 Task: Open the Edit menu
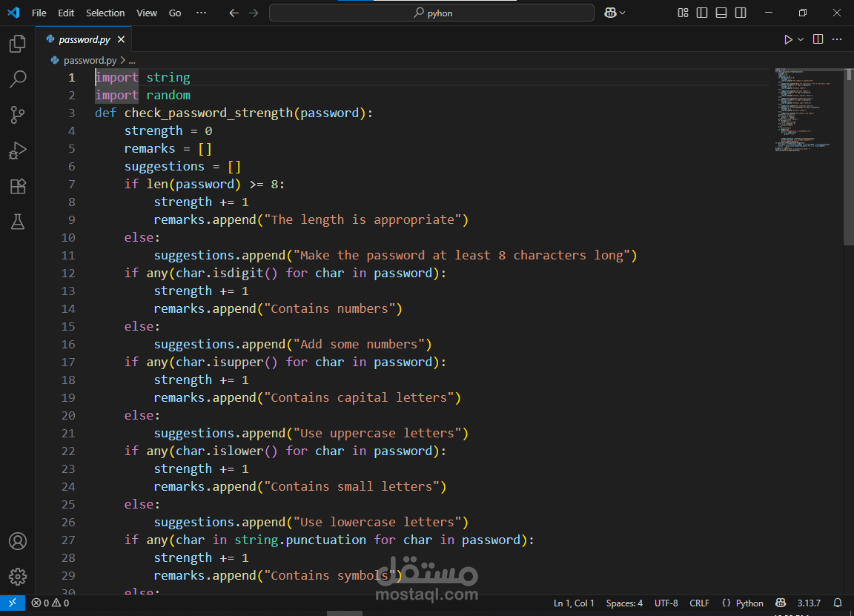(66, 13)
